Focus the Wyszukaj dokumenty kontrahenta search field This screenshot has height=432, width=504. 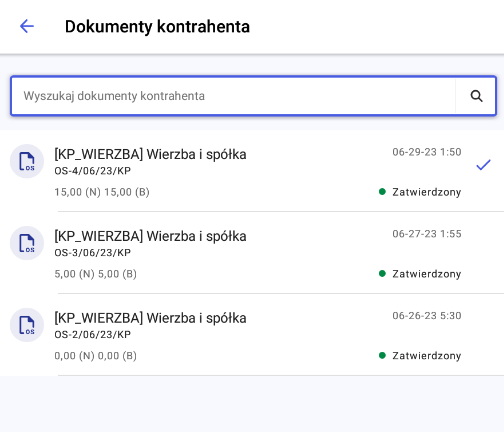click(x=233, y=96)
